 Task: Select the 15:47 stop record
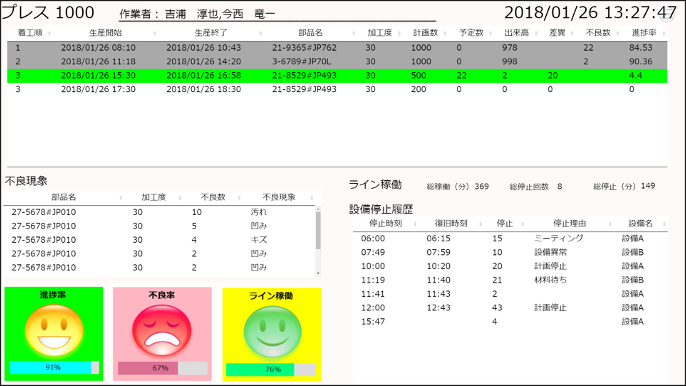(510, 322)
